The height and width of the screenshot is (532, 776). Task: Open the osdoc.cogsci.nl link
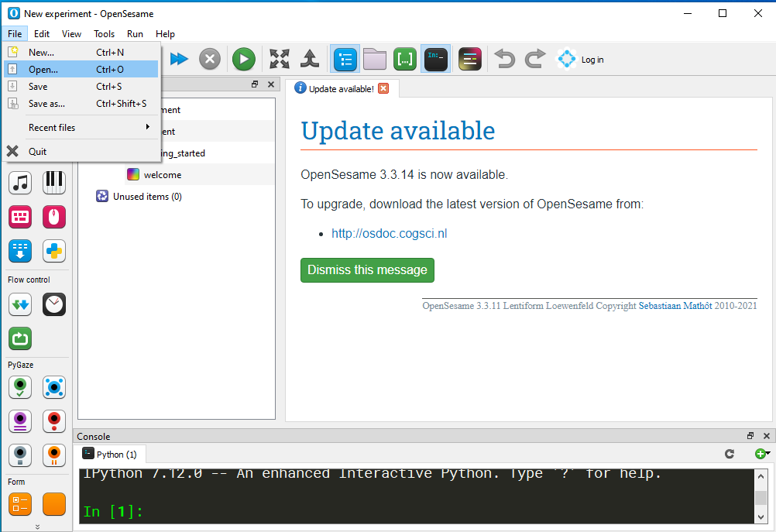tap(389, 234)
